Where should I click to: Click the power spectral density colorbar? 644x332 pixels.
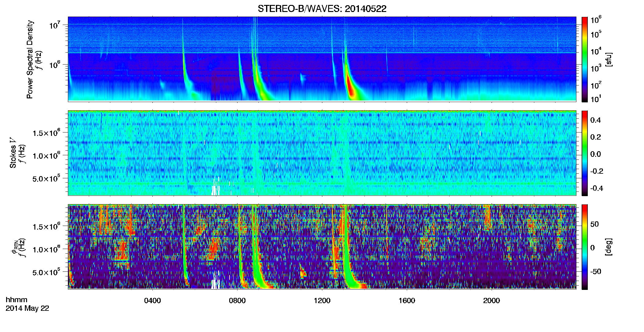coord(584,59)
